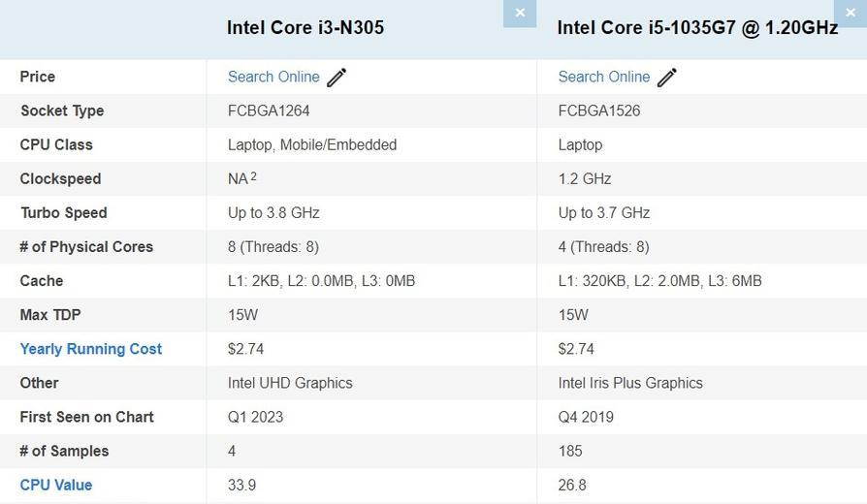Screen dimensions: 867x504
Task: Select the Intel Core i5-1035G7 @ 1.20GHz heading
Action: 697,28
